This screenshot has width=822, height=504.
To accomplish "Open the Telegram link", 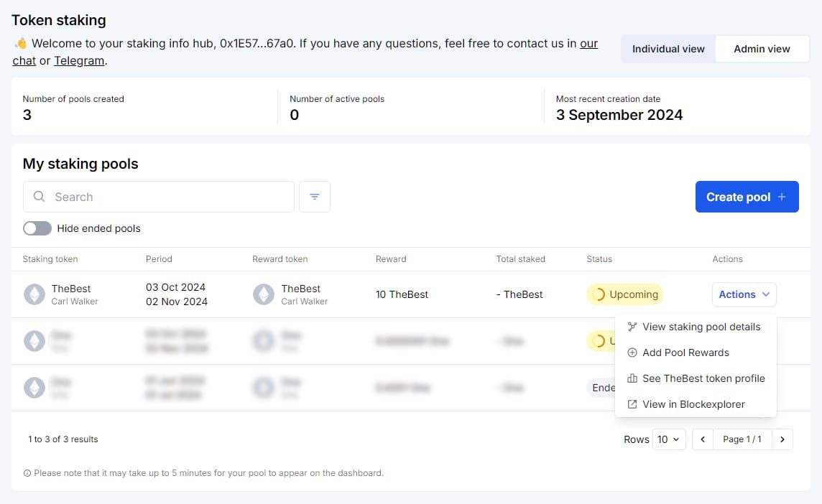I will pyautogui.click(x=79, y=61).
